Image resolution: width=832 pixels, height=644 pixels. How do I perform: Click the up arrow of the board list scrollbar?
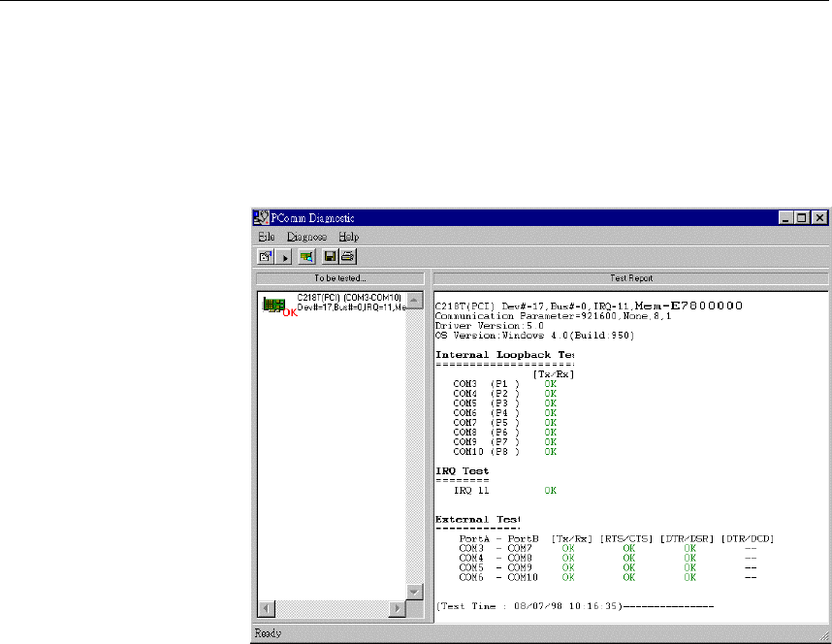(414, 300)
